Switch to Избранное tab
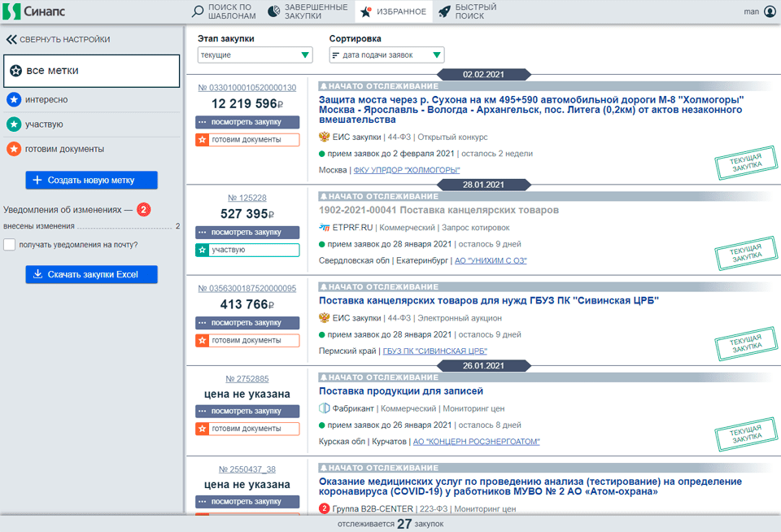 (394, 11)
